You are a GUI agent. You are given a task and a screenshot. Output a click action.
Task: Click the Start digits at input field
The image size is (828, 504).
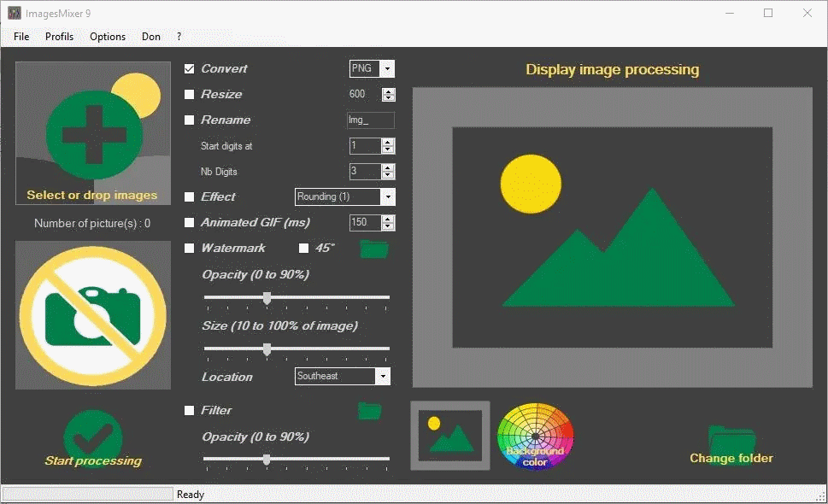coord(366,146)
